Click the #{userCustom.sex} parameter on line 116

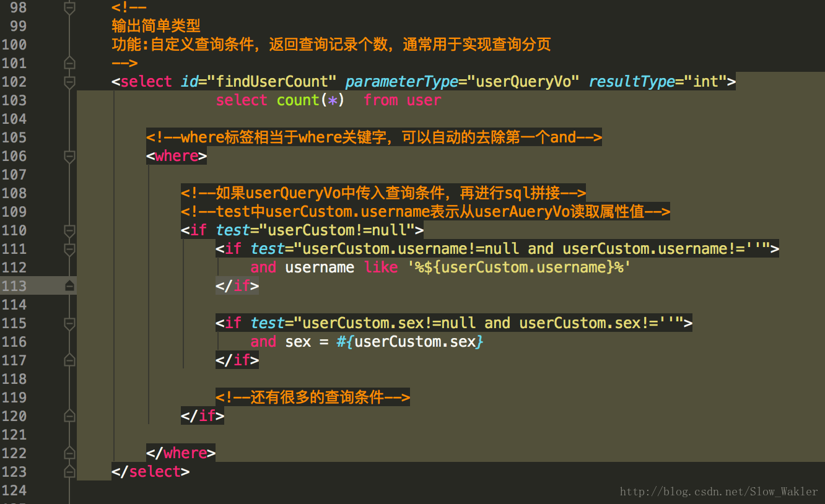tap(410, 342)
